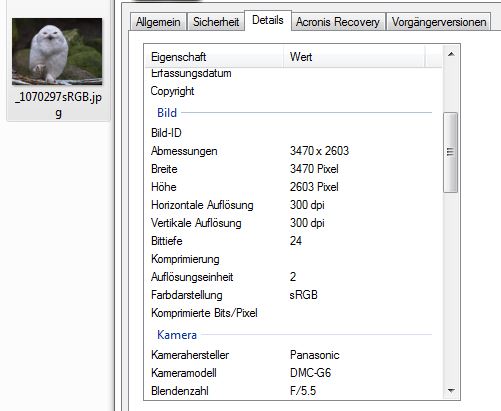Screen dimensions: 501x411
Task: Click the Bild section heading
Action: tap(167, 113)
